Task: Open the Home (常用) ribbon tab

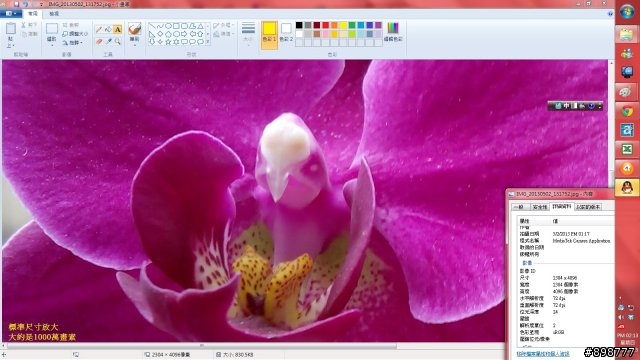Action: pos(33,13)
